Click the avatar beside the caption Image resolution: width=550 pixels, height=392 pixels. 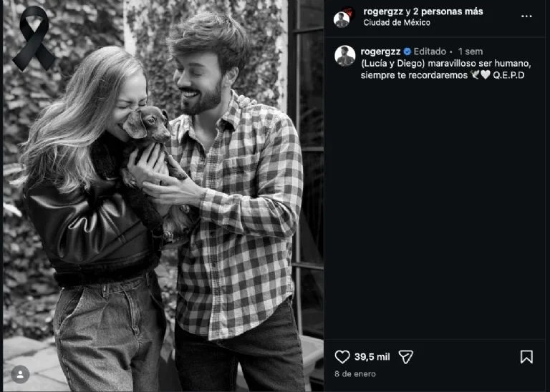345,56
